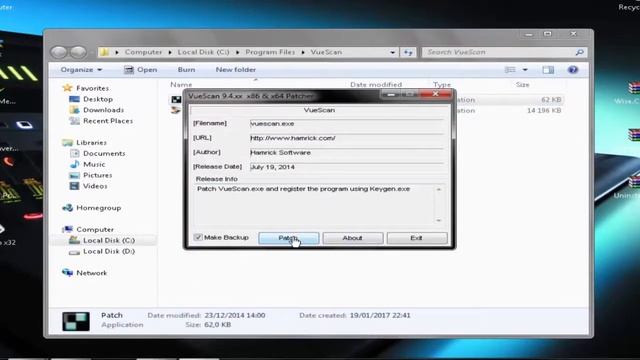Close the VueScan Patcher dialog
640x360 pixels.
point(436,94)
